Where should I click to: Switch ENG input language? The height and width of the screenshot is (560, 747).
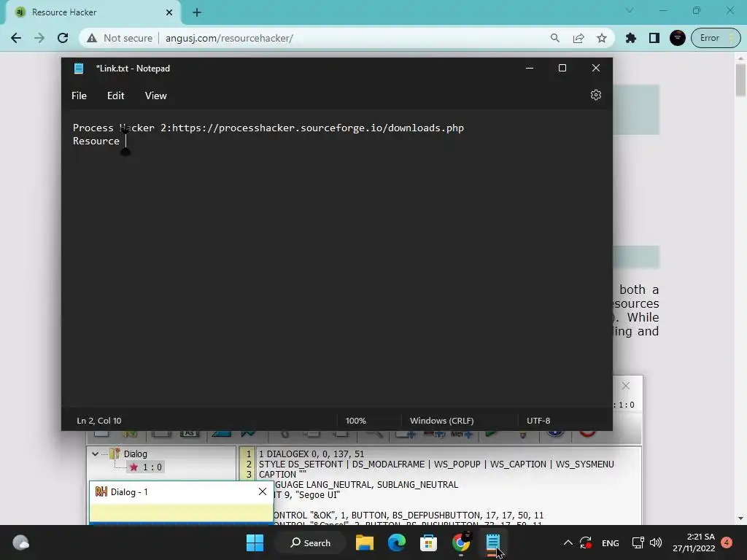click(611, 543)
